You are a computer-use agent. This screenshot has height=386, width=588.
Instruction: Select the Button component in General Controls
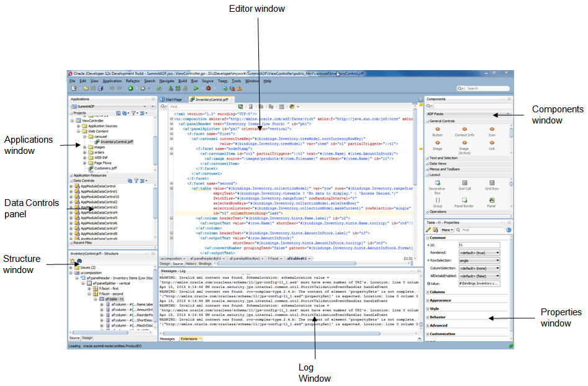click(x=437, y=132)
